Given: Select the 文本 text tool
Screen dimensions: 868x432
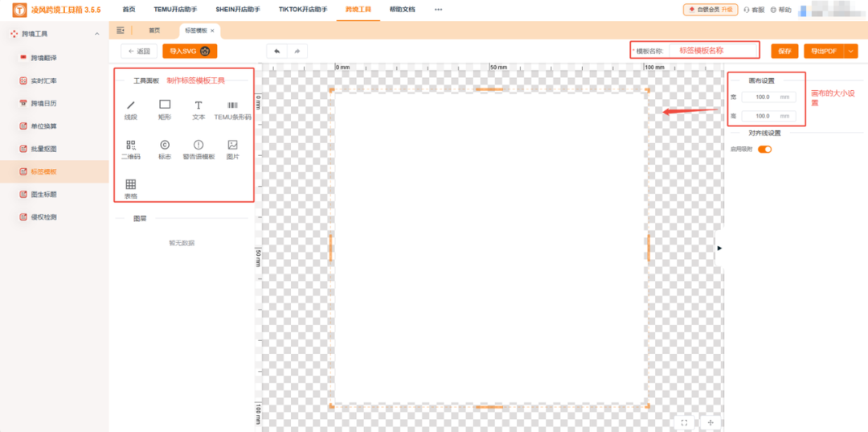Looking at the screenshot, I should click(199, 109).
